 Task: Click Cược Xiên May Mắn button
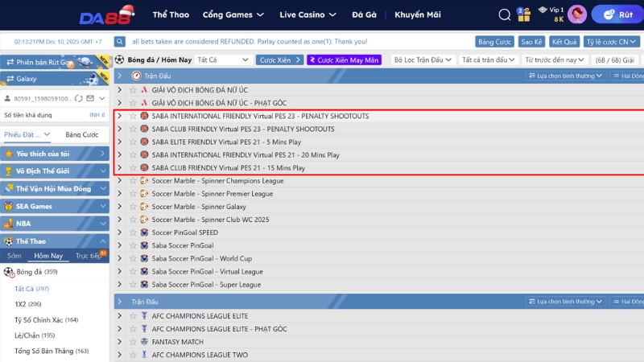pos(345,60)
